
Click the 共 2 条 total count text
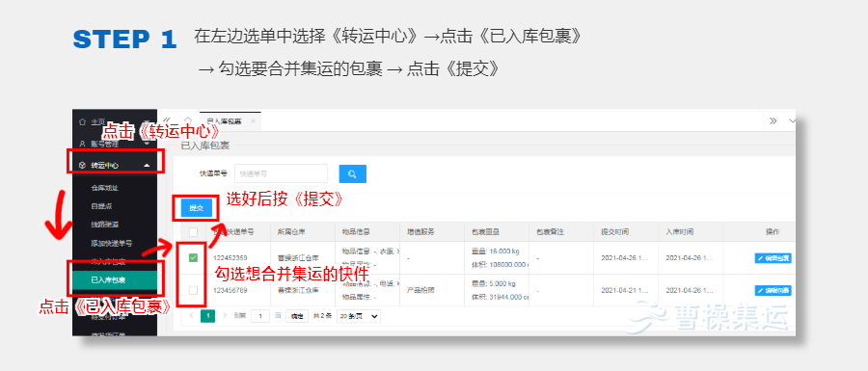click(322, 316)
